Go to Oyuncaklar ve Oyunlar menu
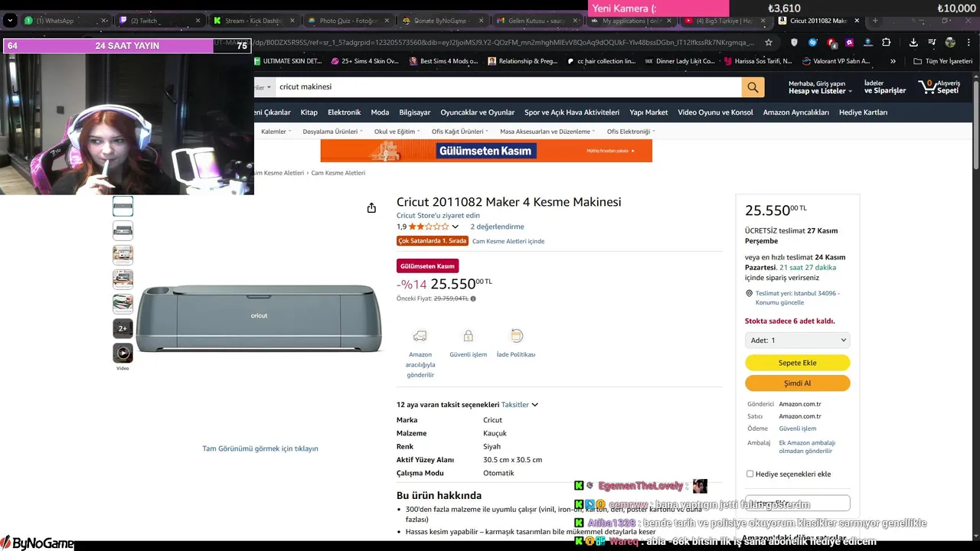The image size is (980, 551). click(478, 112)
